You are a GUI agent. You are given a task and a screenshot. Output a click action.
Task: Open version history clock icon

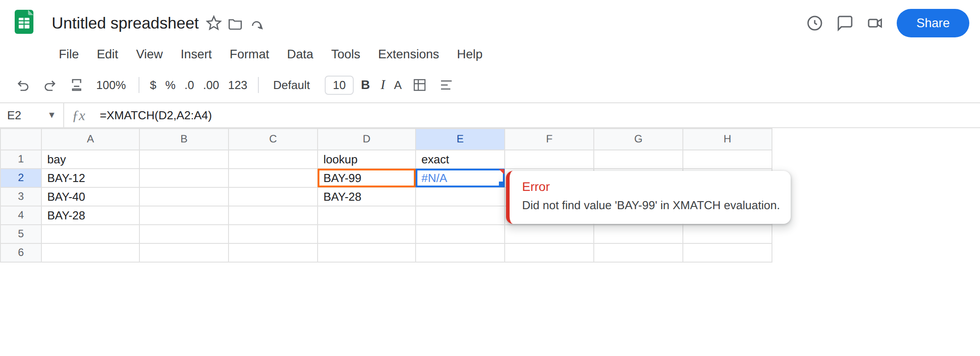pos(815,23)
